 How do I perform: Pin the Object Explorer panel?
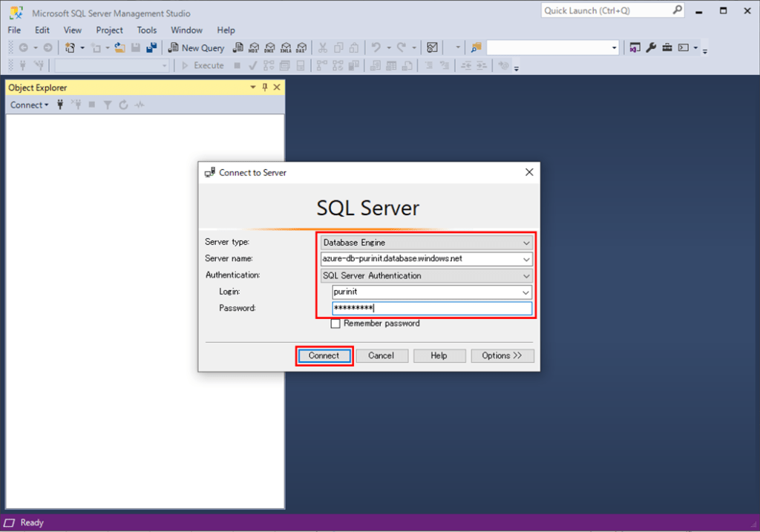click(x=264, y=87)
